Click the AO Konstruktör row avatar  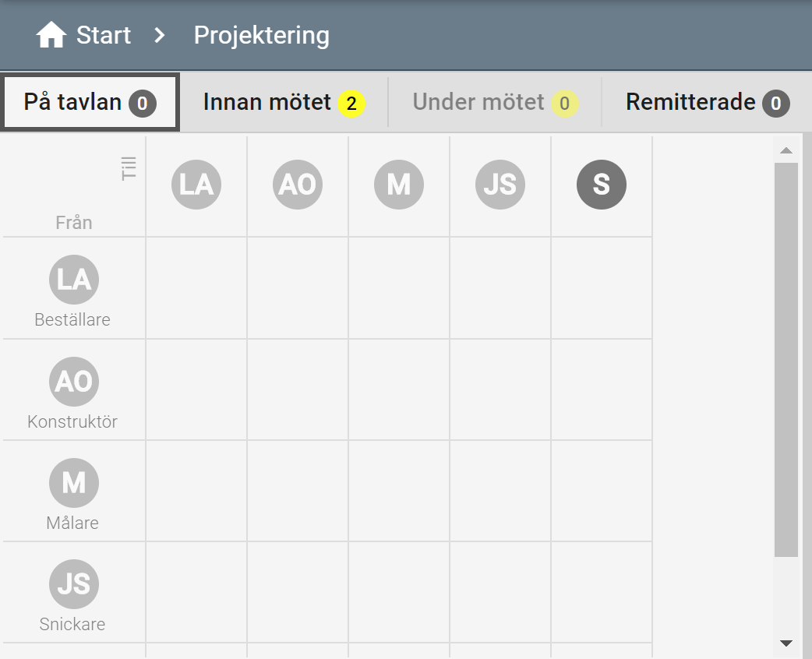click(74, 382)
